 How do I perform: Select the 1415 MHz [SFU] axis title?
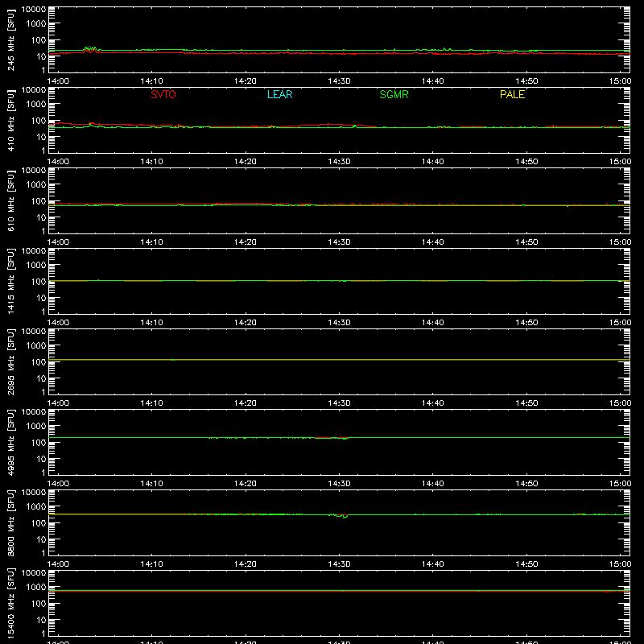(x=10, y=281)
